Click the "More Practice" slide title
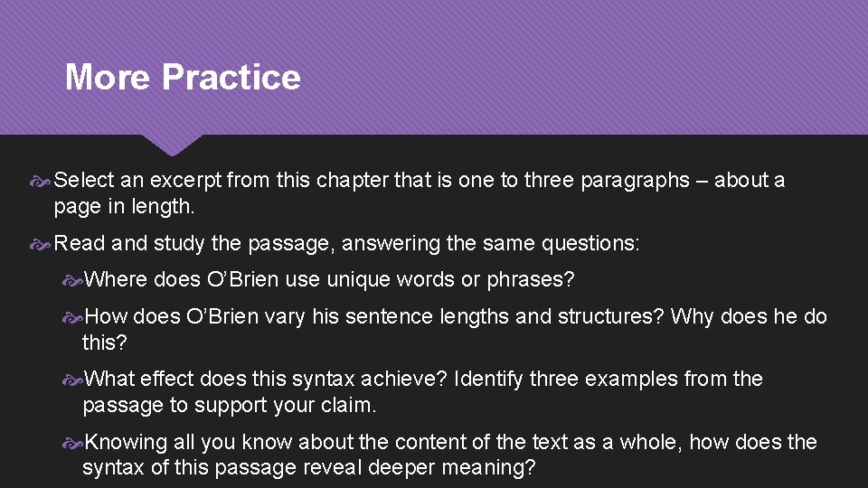 coord(182,77)
